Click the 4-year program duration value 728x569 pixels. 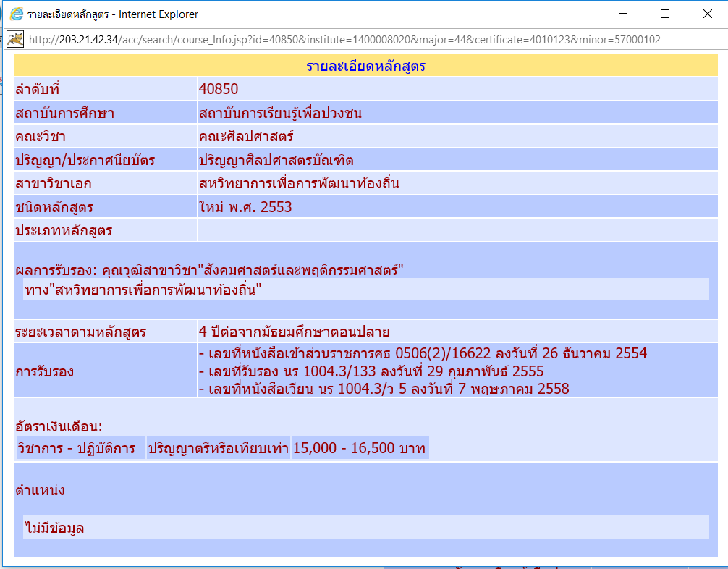tap(295, 332)
